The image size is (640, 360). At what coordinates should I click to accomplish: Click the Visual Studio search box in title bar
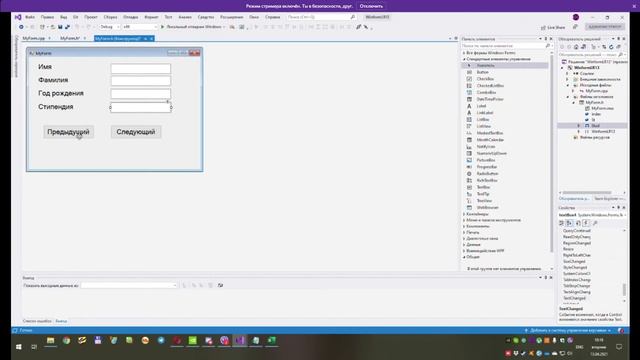point(321,17)
